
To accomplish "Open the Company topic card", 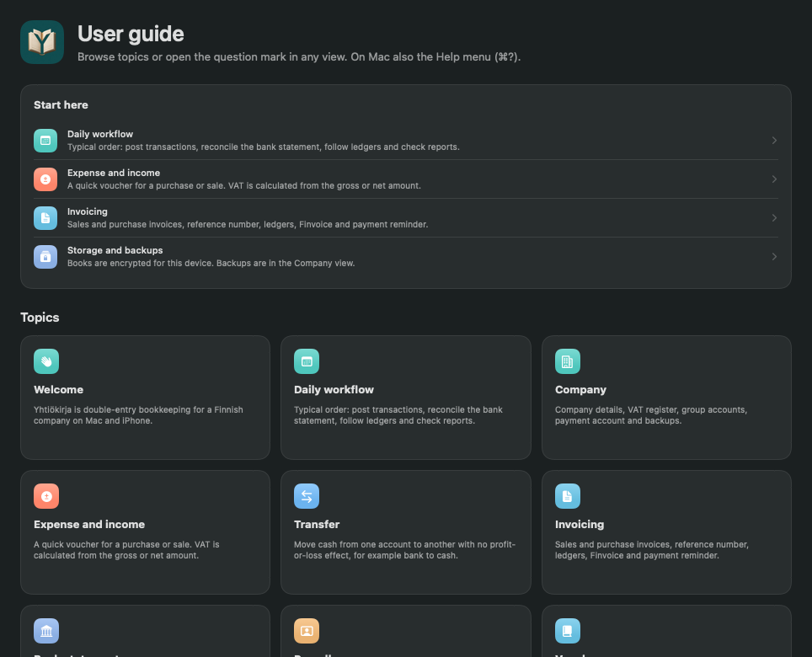I will pyautogui.click(x=666, y=397).
